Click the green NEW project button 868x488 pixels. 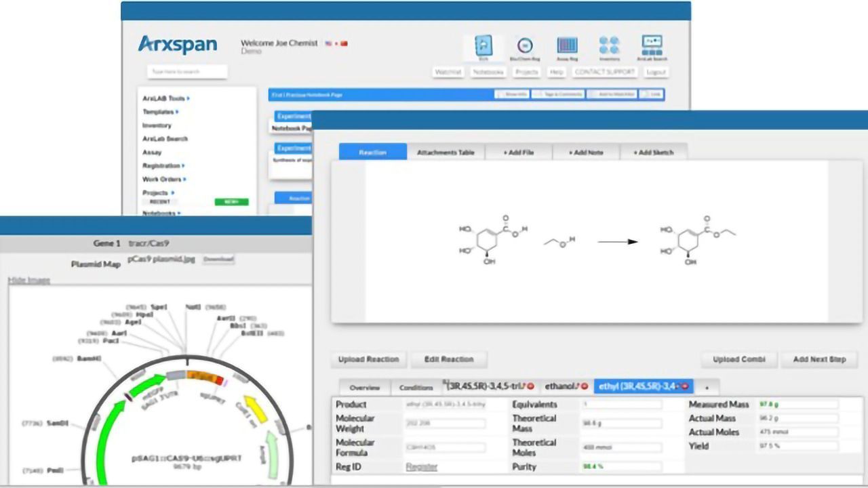point(231,202)
